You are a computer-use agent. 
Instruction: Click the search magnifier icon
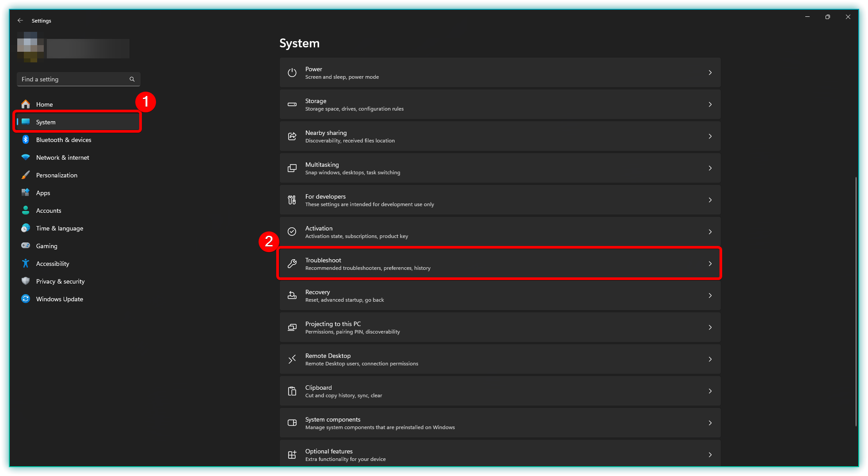tap(132, 79)
